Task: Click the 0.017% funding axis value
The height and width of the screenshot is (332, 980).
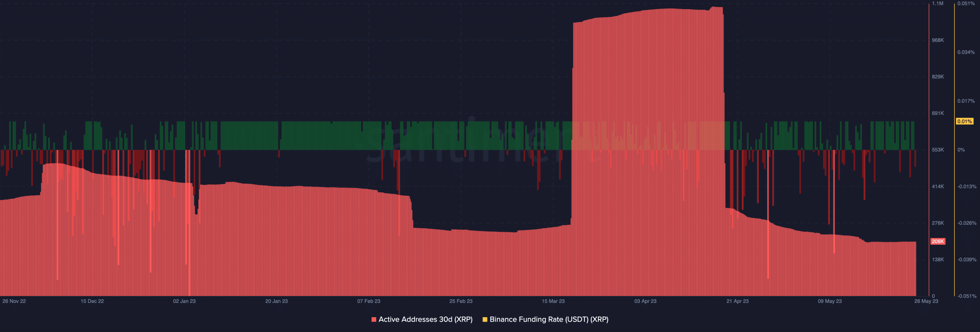Action: 966,101
